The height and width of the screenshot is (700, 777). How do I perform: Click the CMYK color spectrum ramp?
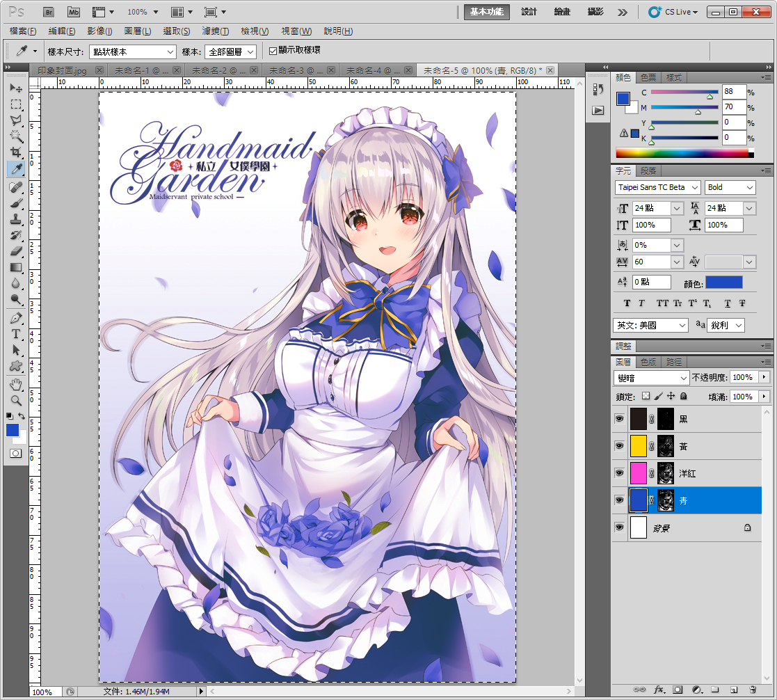point(684,153)
